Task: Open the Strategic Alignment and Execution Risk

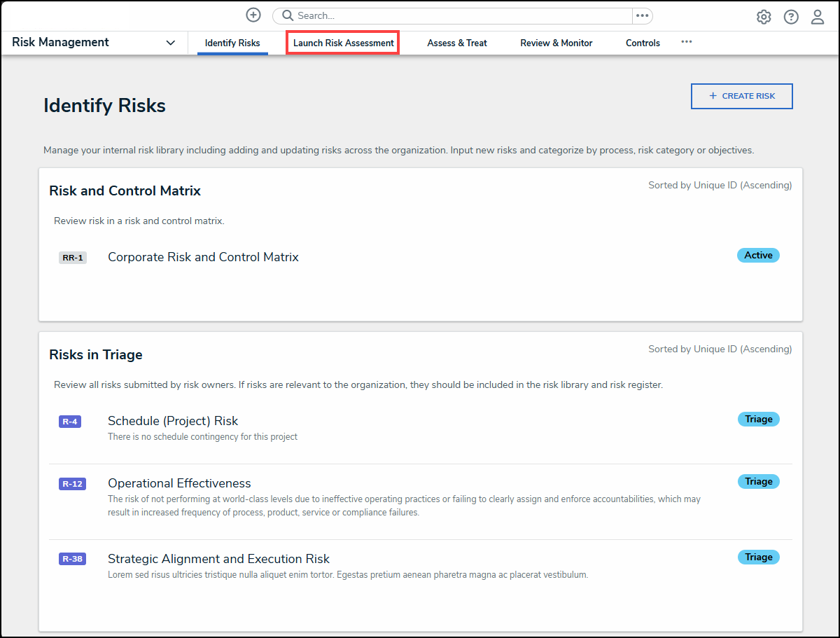Action: click(218, 558)
